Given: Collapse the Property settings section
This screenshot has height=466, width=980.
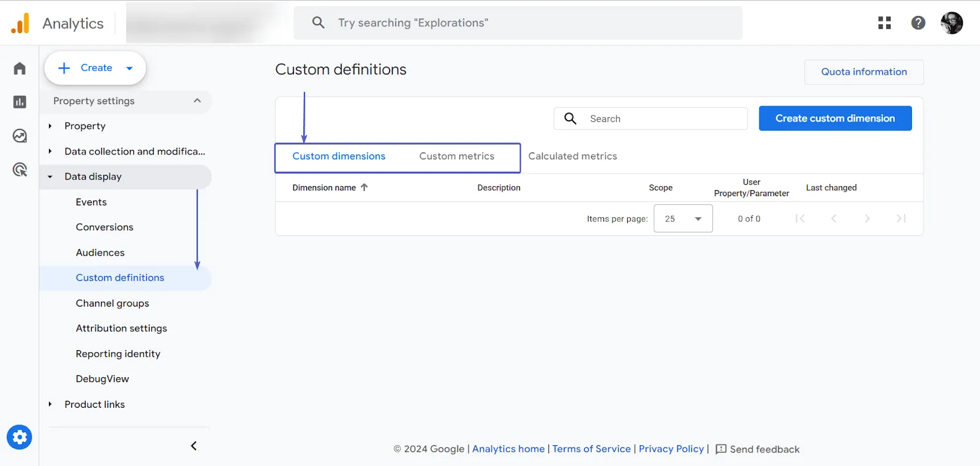Looking at the screenshot, I should coord(197,101).
